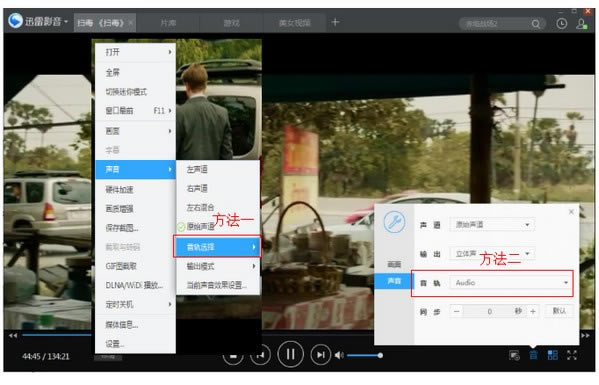Choose DLNA/WiDi 播放... entry
This screenshot has height=385, width=599.
pyautogui.click(x=135, y=285)
